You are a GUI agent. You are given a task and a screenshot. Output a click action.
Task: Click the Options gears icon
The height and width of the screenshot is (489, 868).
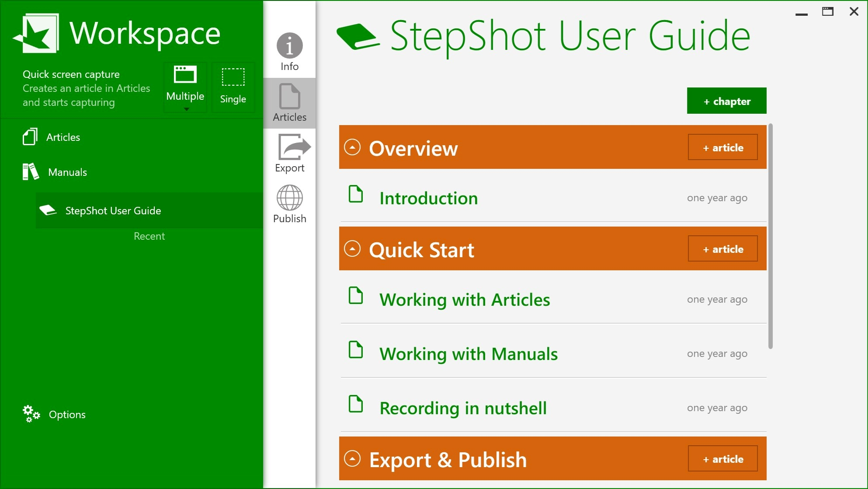[31, 414]
